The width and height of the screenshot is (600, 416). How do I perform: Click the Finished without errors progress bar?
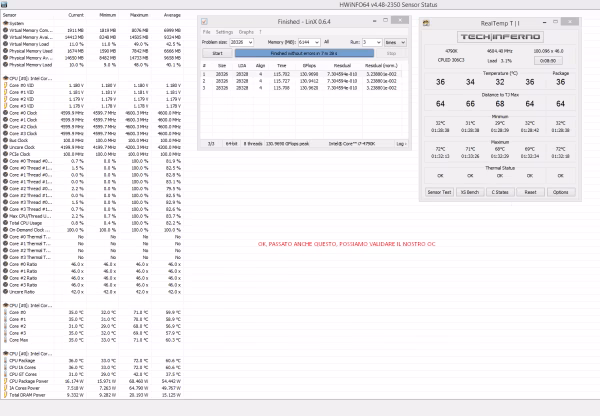point(304,54)
